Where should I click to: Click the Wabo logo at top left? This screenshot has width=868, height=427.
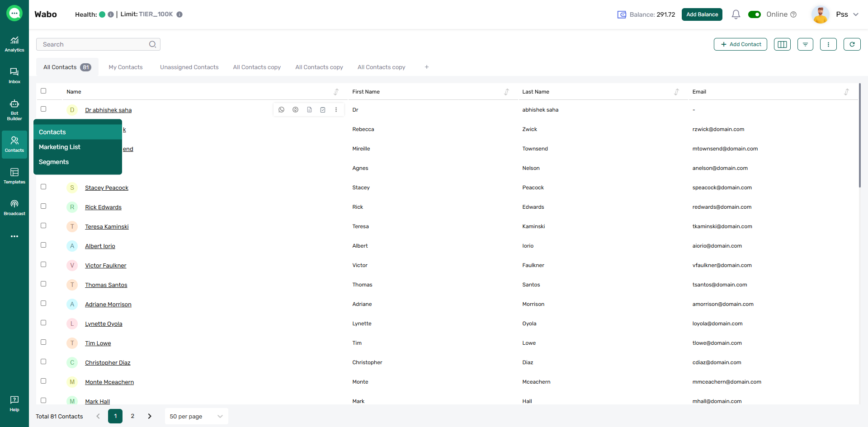[14, 14]
